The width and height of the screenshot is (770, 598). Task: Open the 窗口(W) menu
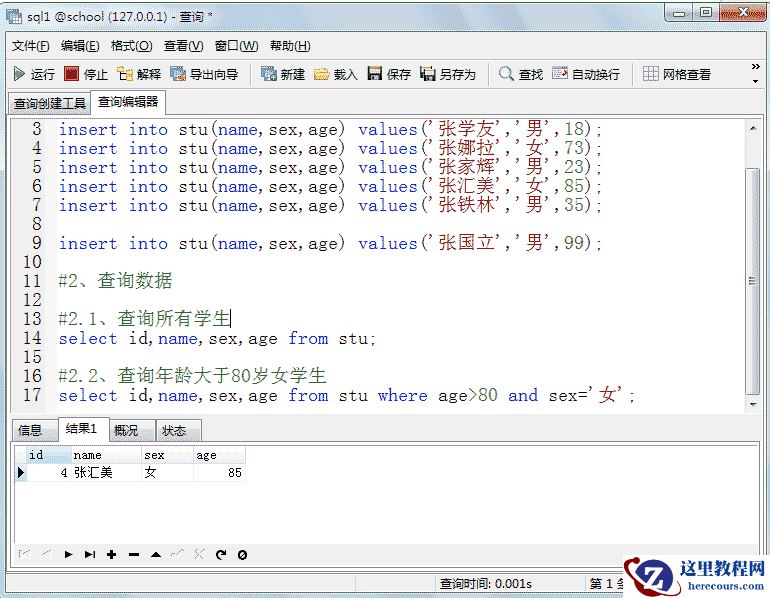tap(237, 46)
